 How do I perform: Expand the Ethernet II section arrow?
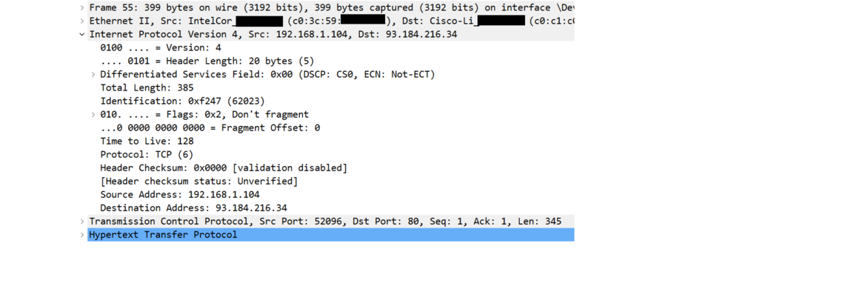point(82,21)
